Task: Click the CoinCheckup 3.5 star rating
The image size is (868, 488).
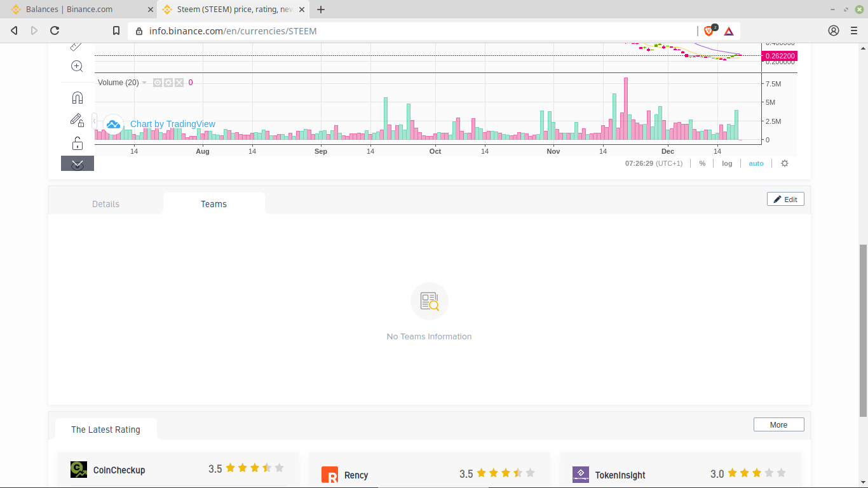Action: point(255,468)
